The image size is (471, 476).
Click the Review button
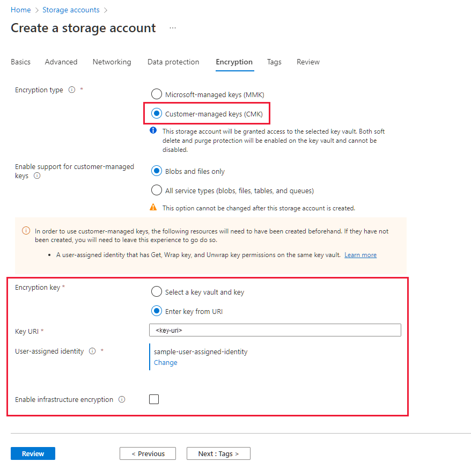(33, 453)
